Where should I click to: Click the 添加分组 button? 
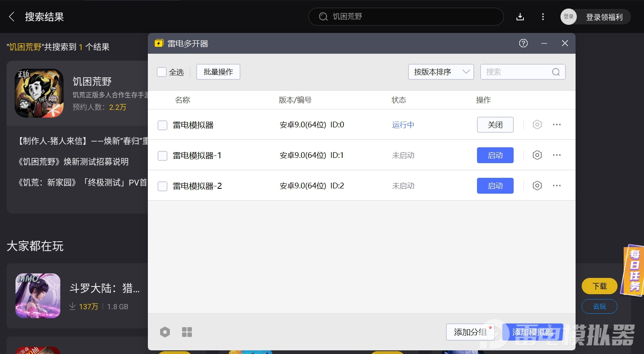(470, 332)
